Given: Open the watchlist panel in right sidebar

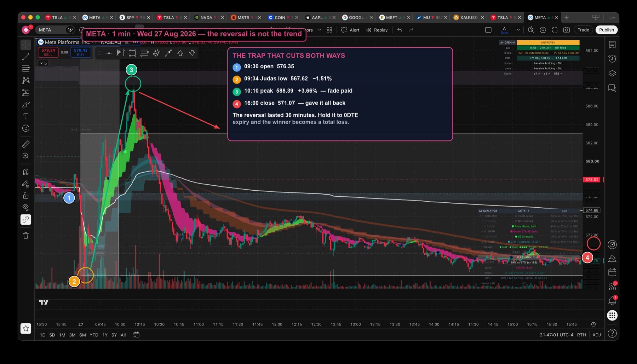Looking at the screenshot, I should click(612, 45).
